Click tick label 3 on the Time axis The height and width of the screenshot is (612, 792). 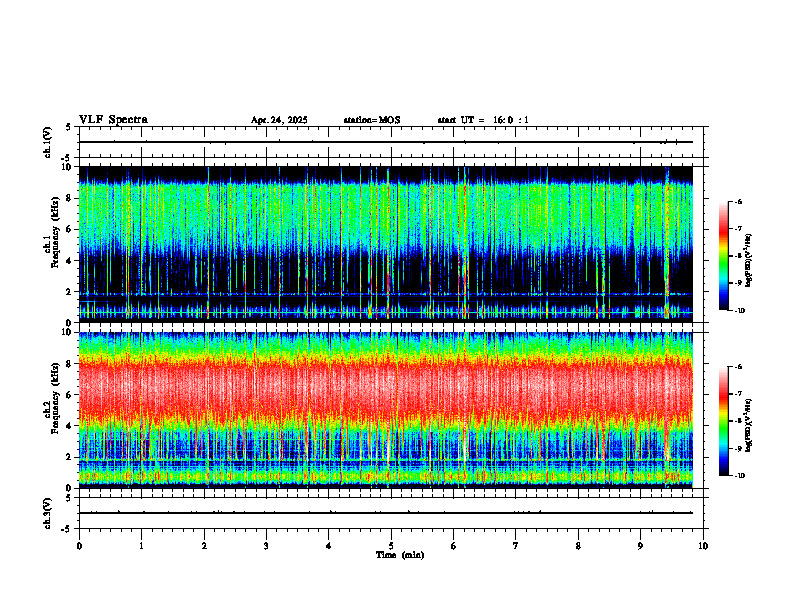click(x=266, y=546)
